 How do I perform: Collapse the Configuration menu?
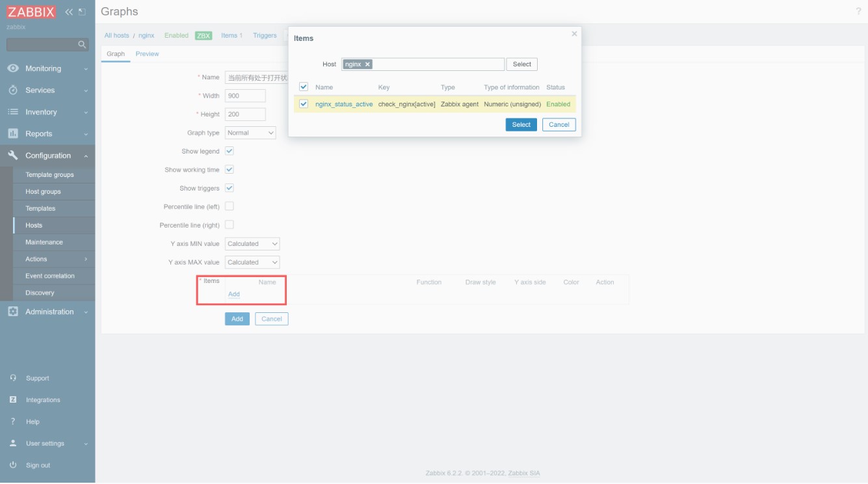tap(86, 156)
